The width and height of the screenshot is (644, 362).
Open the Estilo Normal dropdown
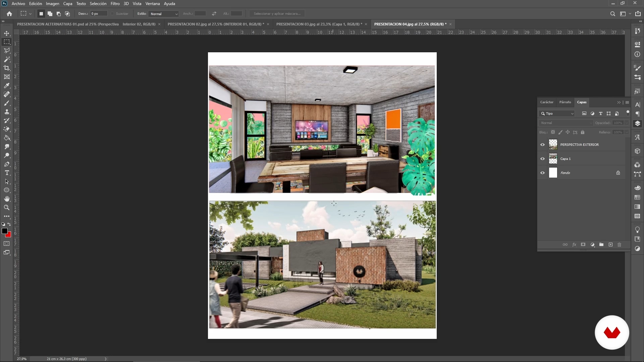point(164,14)
